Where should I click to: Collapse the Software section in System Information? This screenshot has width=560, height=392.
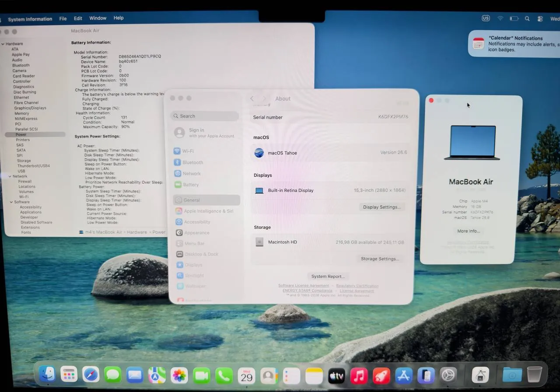pyautogui.click(x=11, y=202)
